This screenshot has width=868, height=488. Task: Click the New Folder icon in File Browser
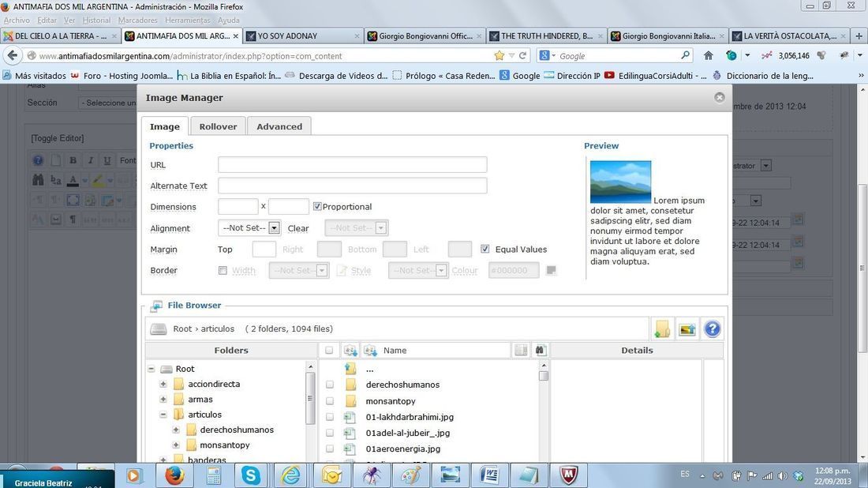(x=662, y=329)
